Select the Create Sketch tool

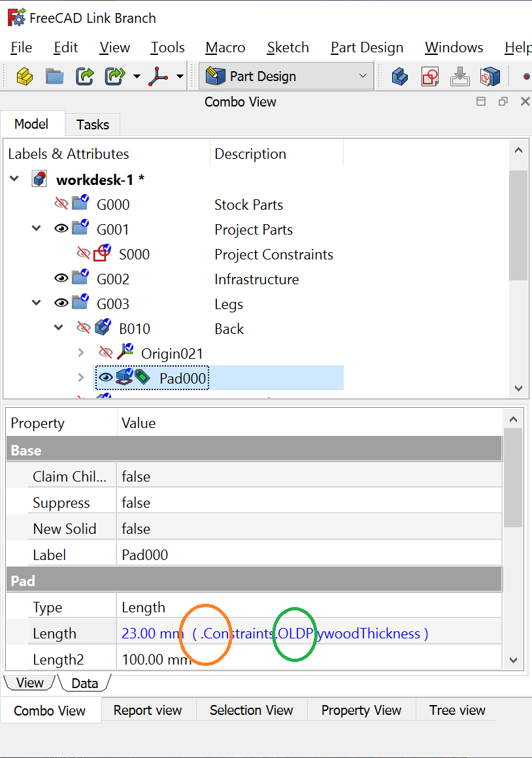(430, 76)
